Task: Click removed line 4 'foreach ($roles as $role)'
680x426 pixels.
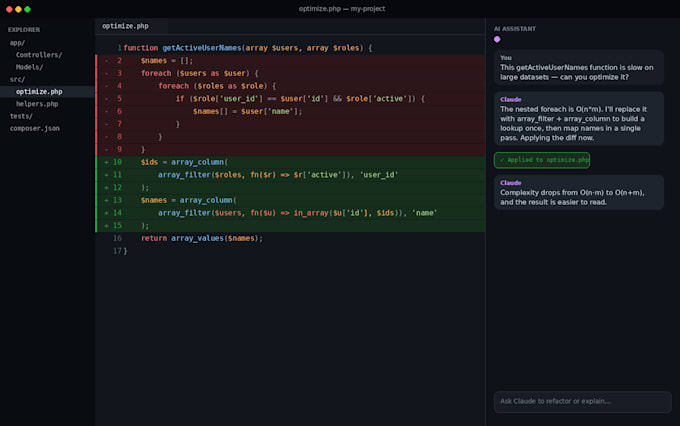Action: coord(290,86)
